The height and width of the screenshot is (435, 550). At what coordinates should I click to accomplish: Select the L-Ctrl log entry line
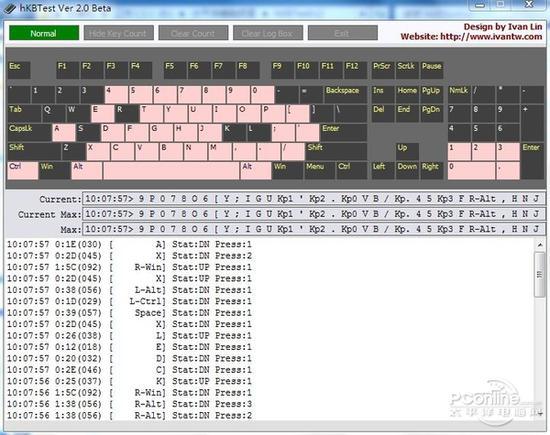pos(129,301)
